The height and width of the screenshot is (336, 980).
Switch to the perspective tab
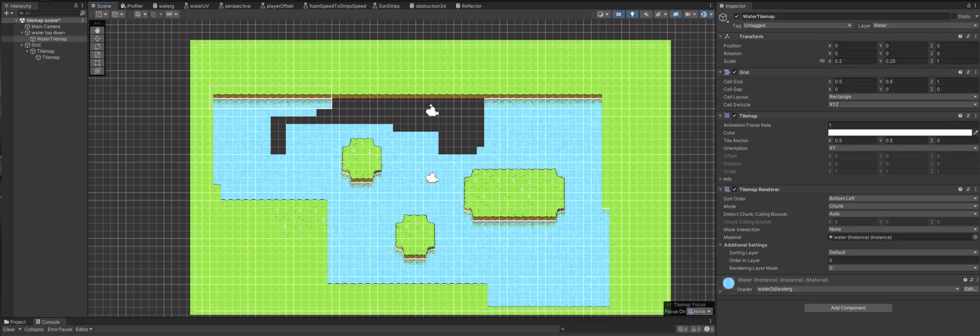(x=235, y=6)
